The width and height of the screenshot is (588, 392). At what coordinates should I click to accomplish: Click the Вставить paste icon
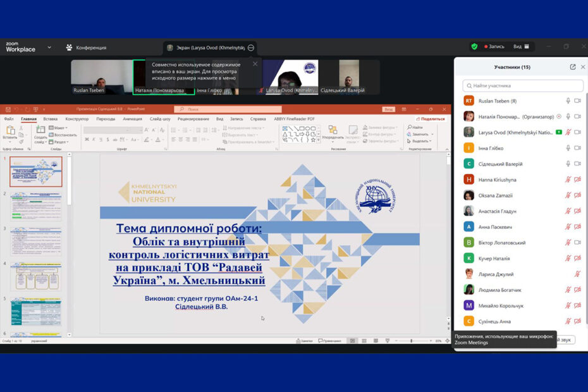click(10, 132)
